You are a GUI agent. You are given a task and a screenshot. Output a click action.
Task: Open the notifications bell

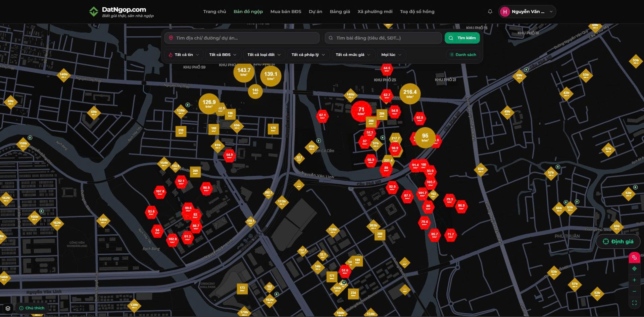click(490, 11)
